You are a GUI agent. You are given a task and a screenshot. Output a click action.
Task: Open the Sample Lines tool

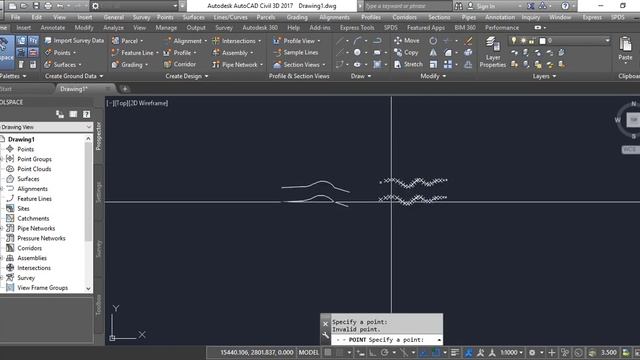coord(296,52)
